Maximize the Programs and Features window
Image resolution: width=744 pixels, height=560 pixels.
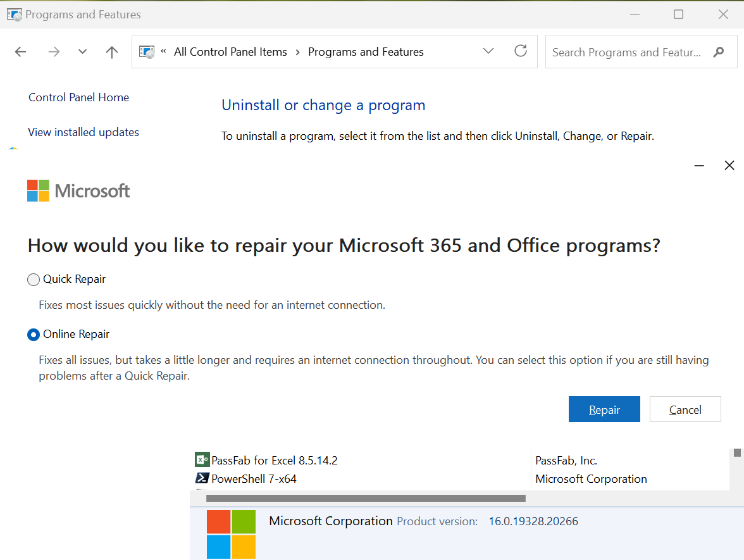(678, 14)
